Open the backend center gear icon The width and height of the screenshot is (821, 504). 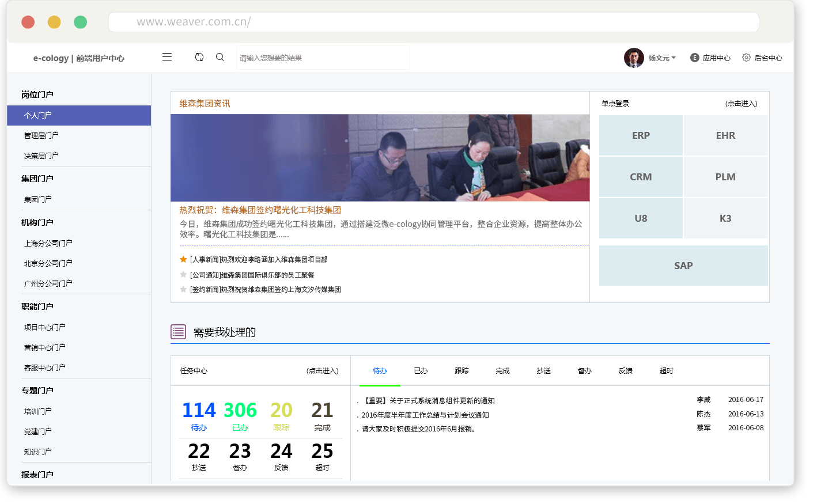coord(746,58)
